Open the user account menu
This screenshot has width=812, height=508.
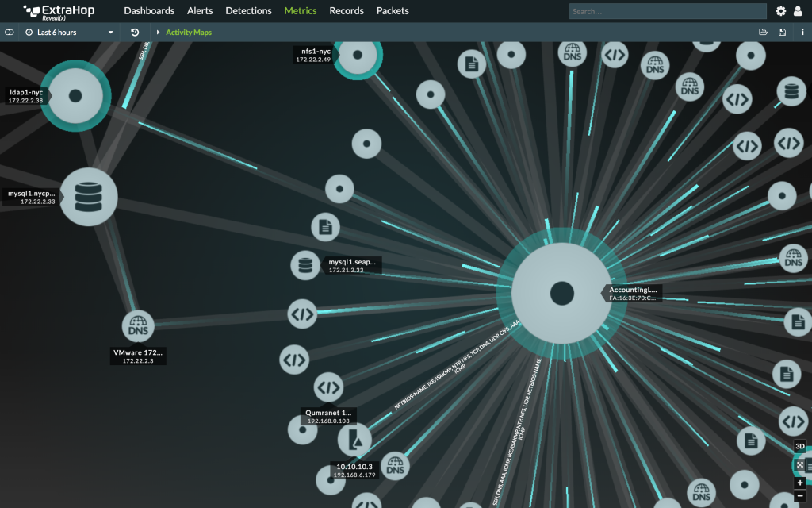[798, 11]
